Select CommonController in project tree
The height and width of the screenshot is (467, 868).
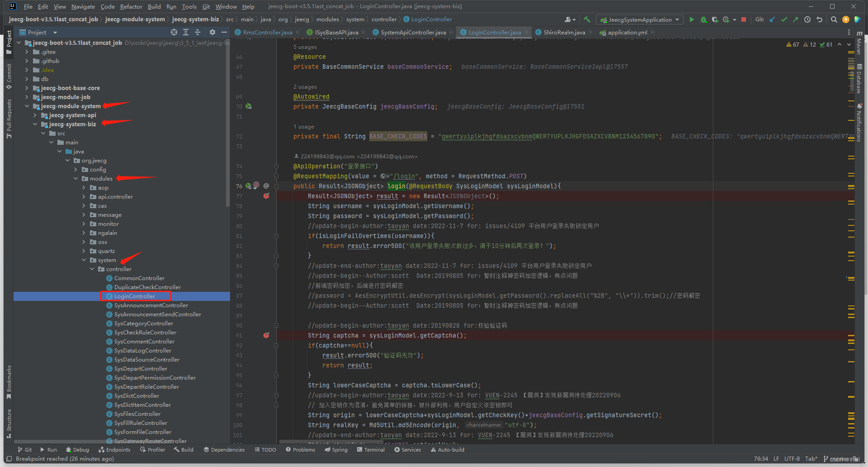(x=139, y=278)
